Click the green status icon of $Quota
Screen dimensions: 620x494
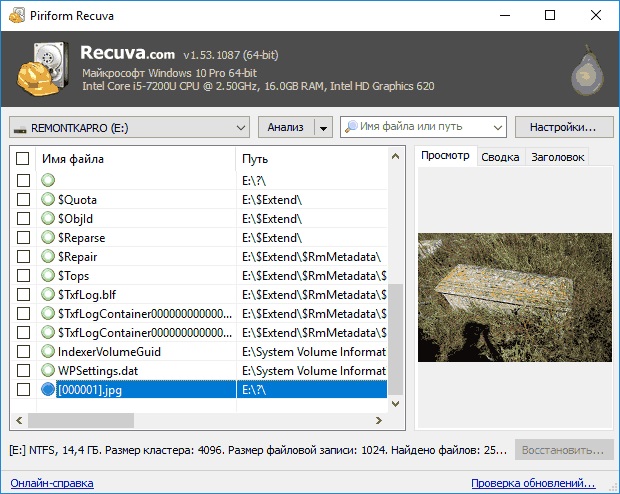(48, 200)
